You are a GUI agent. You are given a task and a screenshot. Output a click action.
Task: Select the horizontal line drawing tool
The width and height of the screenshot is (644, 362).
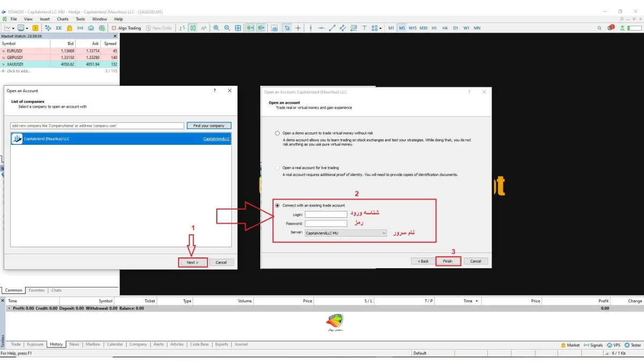[321, 28]
